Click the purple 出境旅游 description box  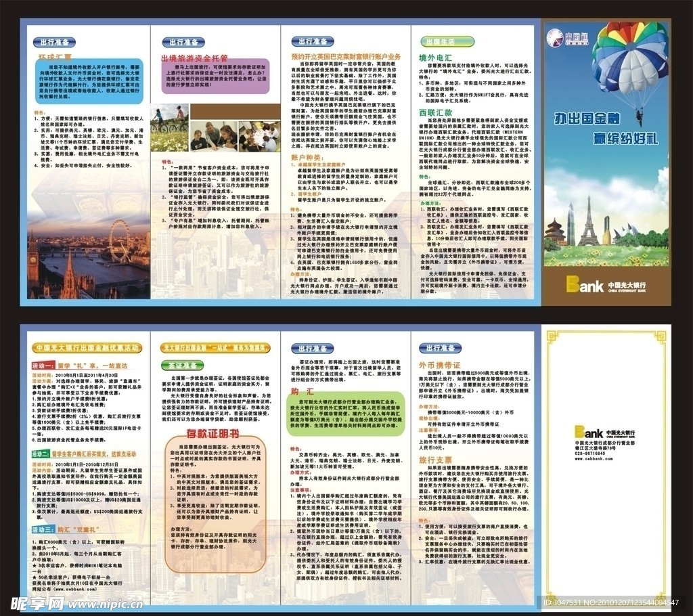(x=215, y=76)
